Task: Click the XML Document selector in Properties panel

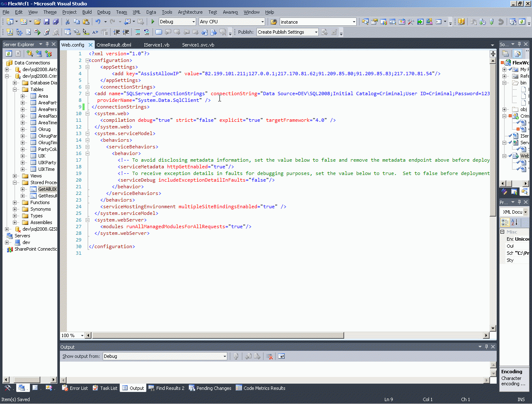Action: point(515,212)
